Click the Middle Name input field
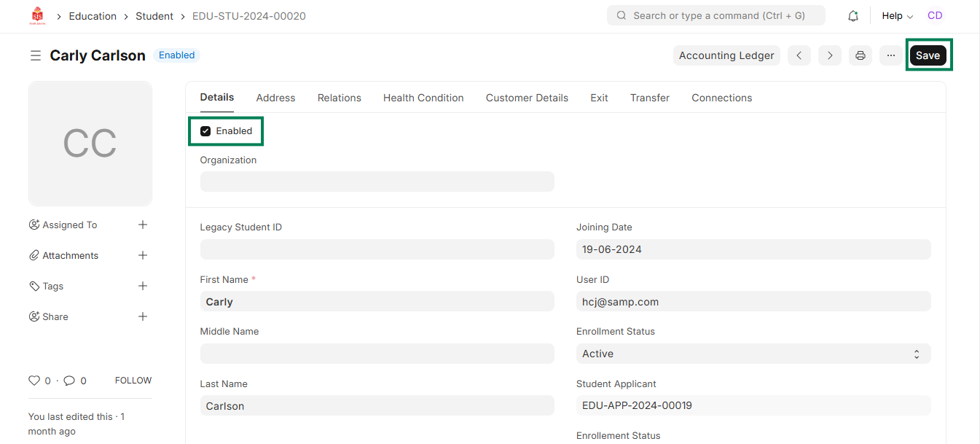Image resolution: width=980 pixels, height=444 pixels. [377, 354]
